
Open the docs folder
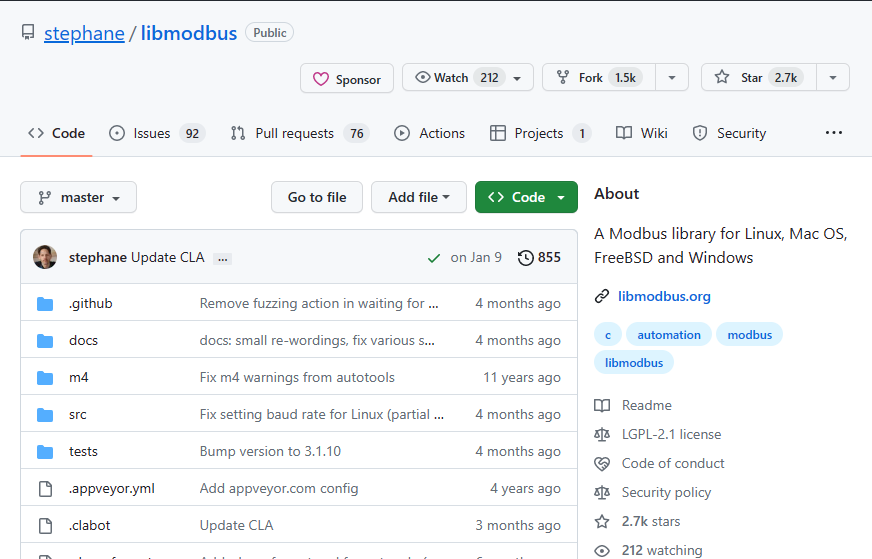point(83,340)
